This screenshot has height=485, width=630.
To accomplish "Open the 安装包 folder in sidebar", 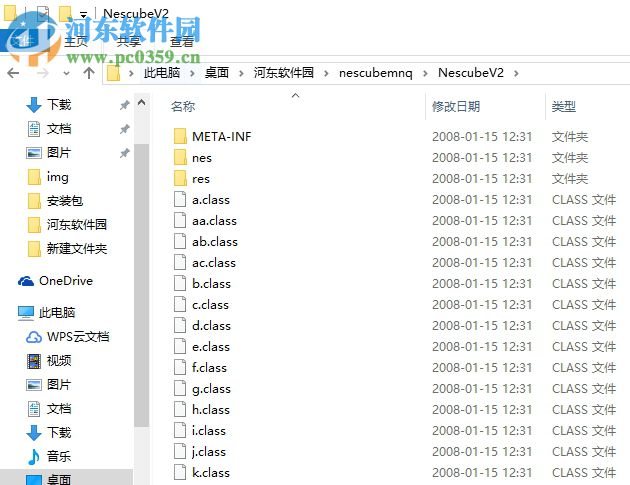I will click(x=65, y=201).
